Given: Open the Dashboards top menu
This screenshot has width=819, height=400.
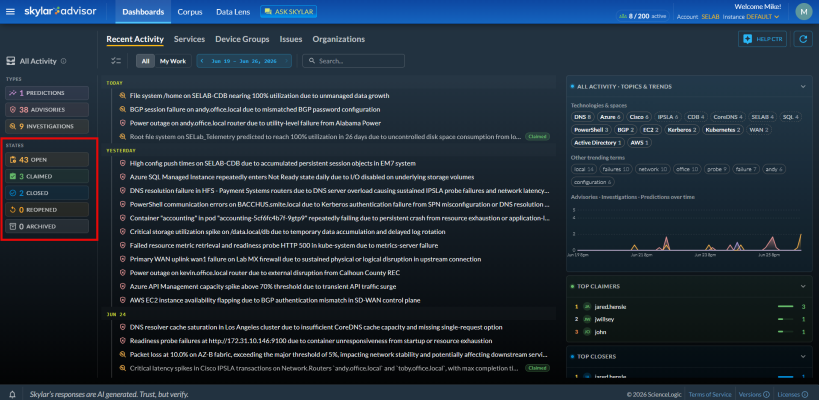Looking at the screenshot, I should (143, 12).
